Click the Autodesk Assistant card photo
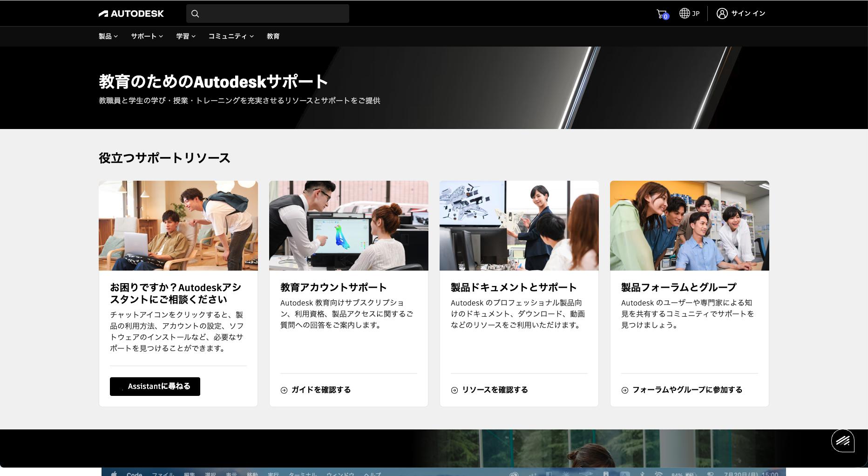The width and height of the screenshot is (868, 476). click(178, 225)
